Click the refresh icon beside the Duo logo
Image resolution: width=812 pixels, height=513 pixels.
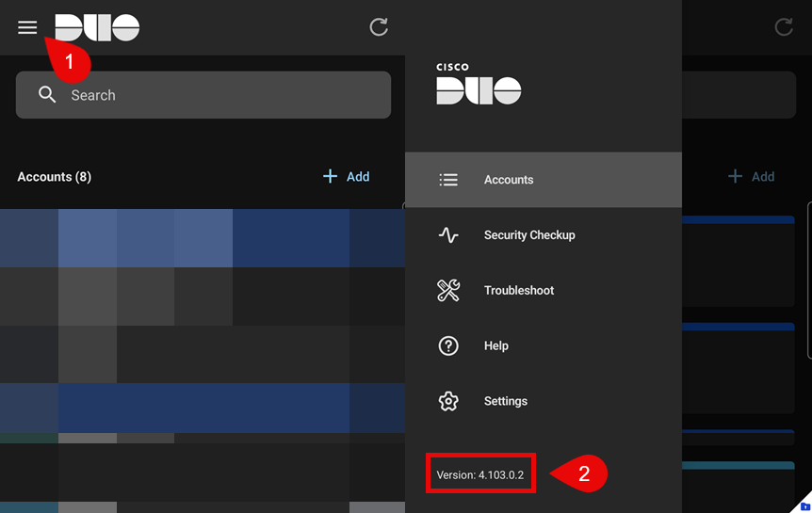pyautogui.click(x=379, y=27)
